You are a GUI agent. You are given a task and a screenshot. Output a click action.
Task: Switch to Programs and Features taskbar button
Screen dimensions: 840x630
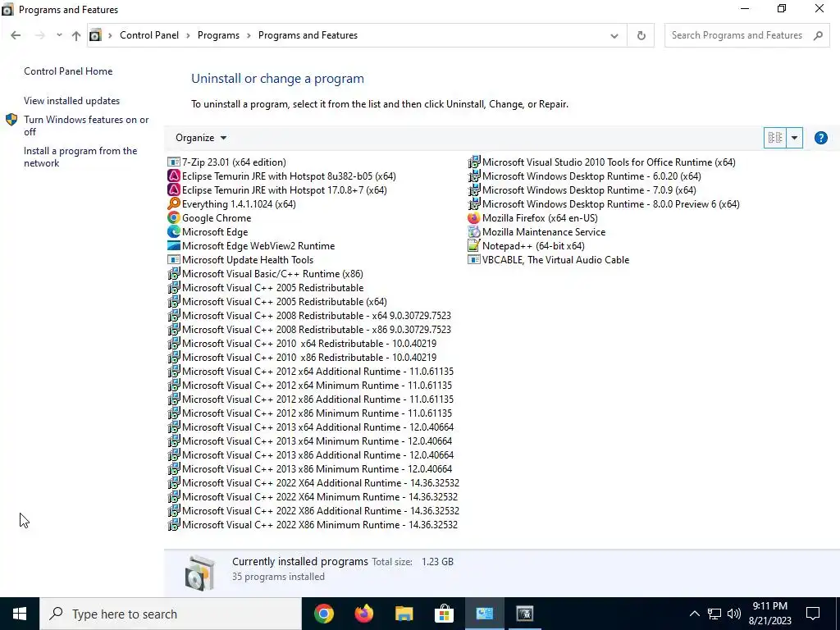(484, 614)
